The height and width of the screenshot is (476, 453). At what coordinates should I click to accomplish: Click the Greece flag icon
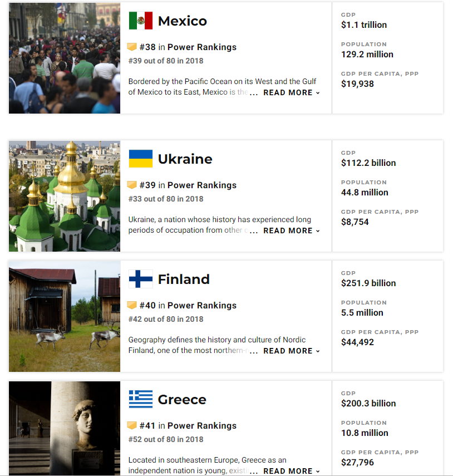pyautogui.click(x=140, y=399)
